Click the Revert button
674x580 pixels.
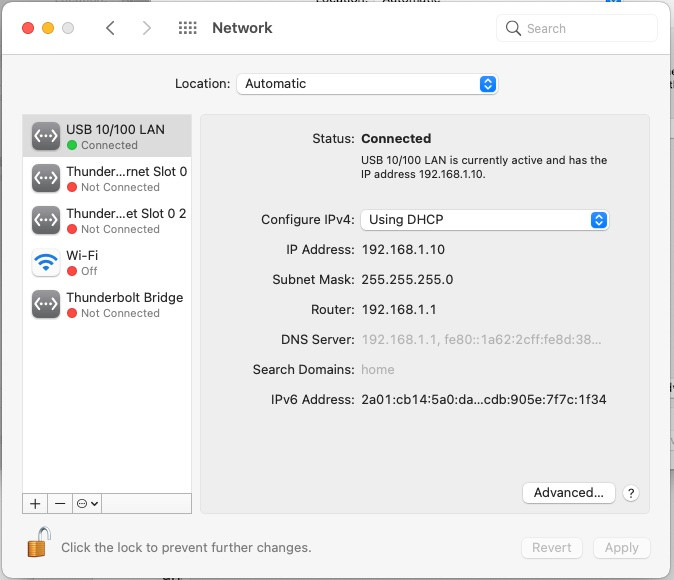pos(552,547)
